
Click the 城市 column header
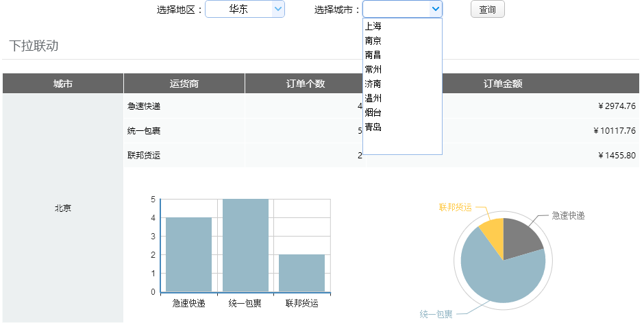(x=63, y=84)
